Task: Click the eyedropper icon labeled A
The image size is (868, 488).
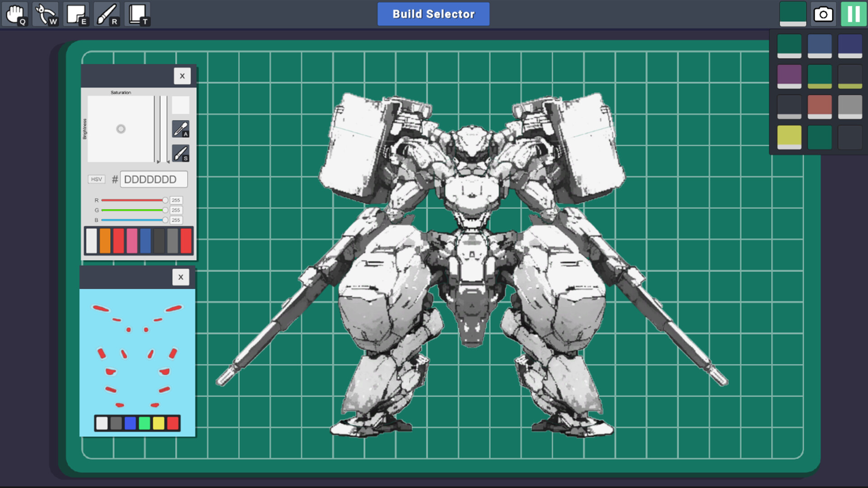Action: 181,129
